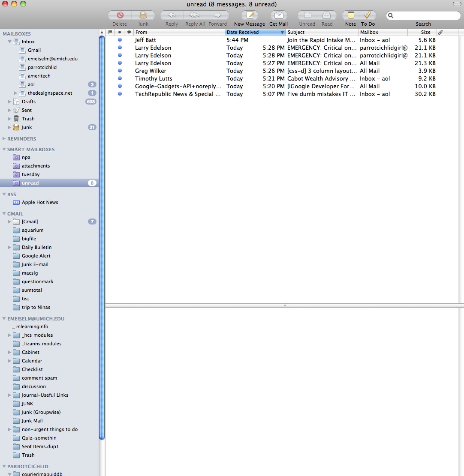Click the Forward arrow icon

(217, 15)
